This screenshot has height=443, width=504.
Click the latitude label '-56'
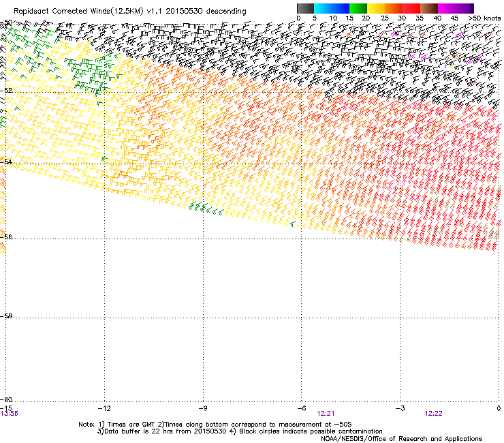[6, 236]
